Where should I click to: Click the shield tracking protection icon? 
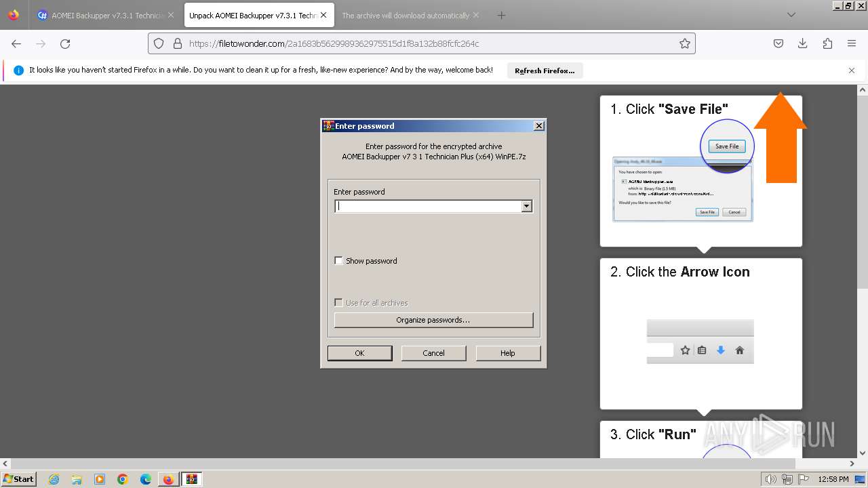pos(159,43)
